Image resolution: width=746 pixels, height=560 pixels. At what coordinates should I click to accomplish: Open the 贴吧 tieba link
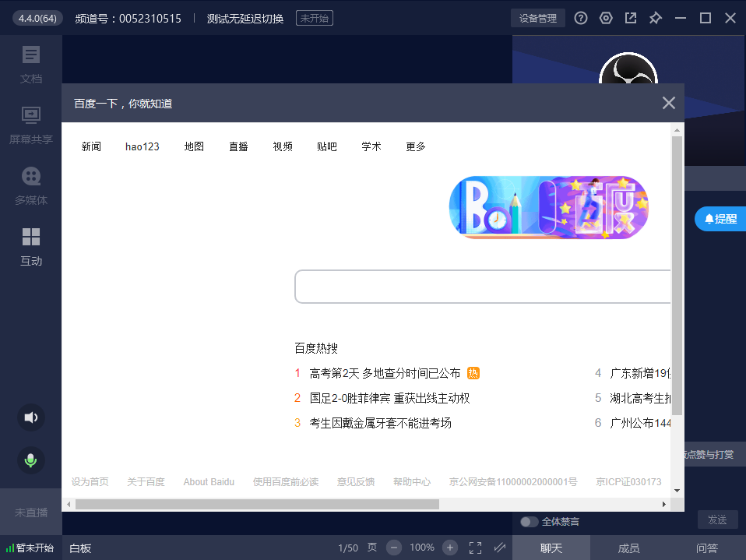(327, 146)
